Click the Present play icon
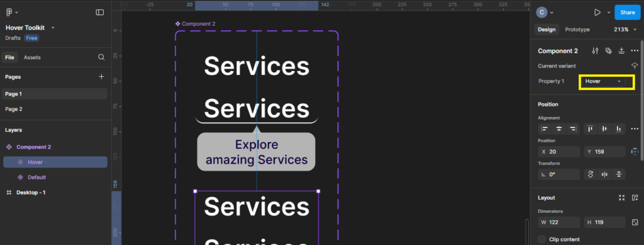Screen dimensions: 644x245 tap(597, 13)
